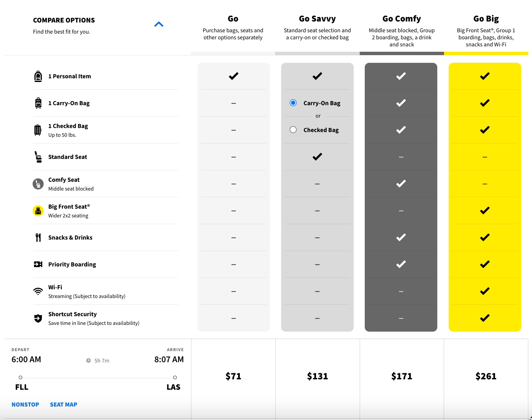Click the Snacks & Drinks utensils icon
Image resolution: width=532 pixels, height=420 pixels.
click(x=38, y=238)
